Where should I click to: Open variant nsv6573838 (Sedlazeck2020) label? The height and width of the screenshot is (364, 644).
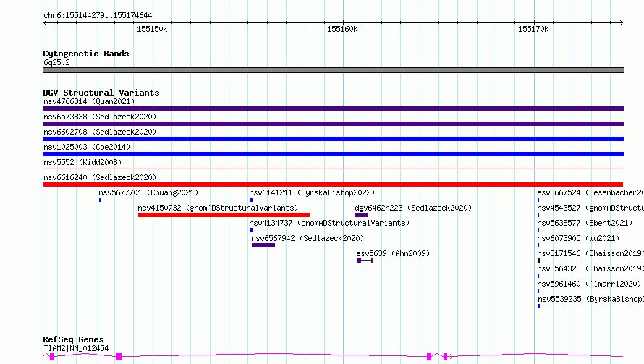pos(100,117)
